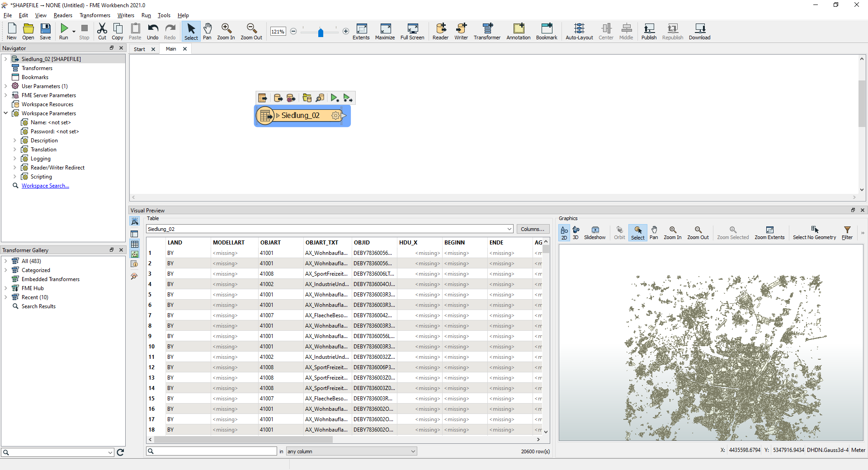Switch graphics view to 2D mode

tap(564, 233)
